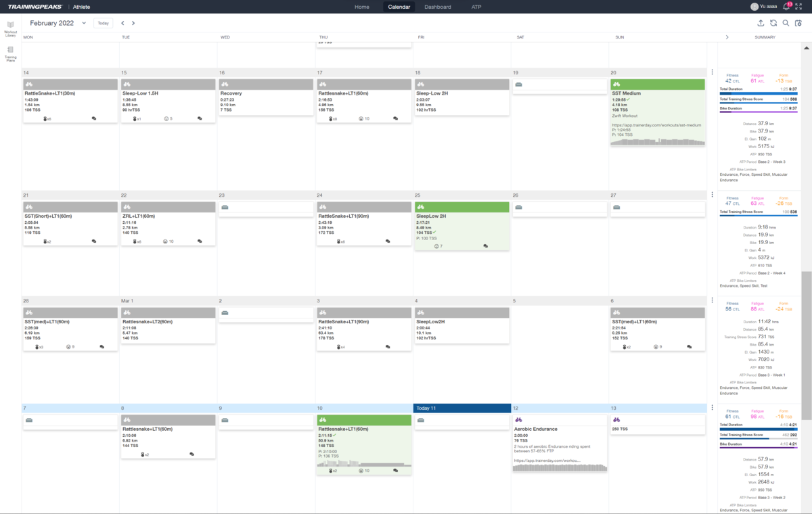Open the week options menu for February 21 week
Screen dimensions: 812x514
(x=712, y=195)
